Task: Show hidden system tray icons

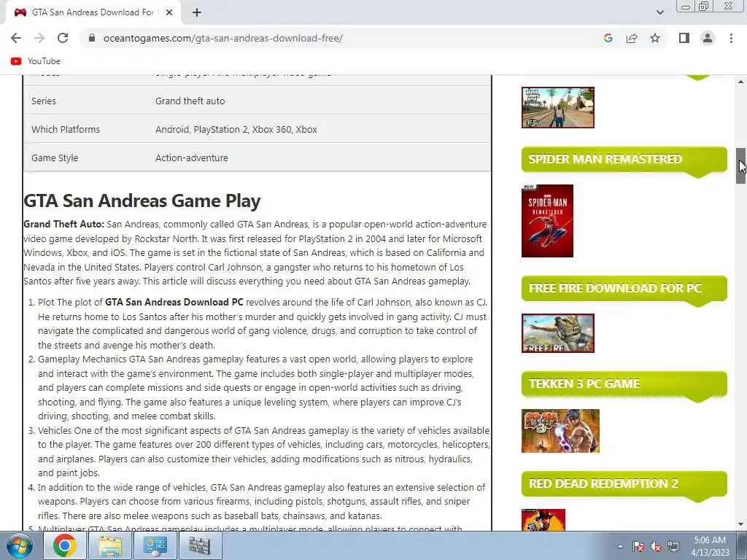Action: click(620, 546)
